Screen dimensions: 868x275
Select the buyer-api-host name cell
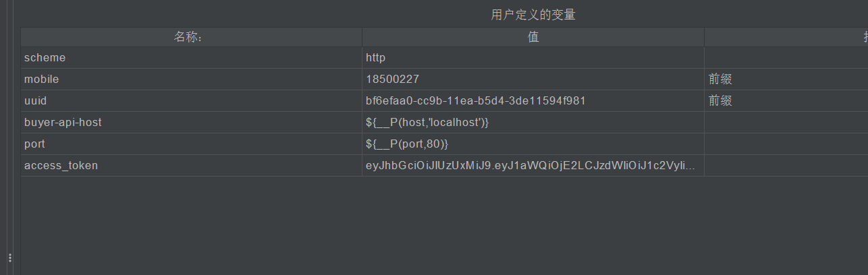191,123
